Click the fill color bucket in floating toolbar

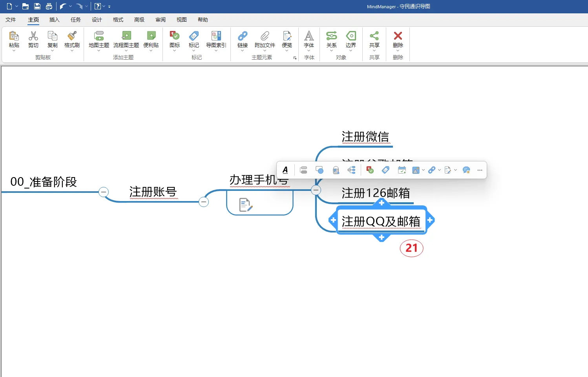click(x=336, y=170)
